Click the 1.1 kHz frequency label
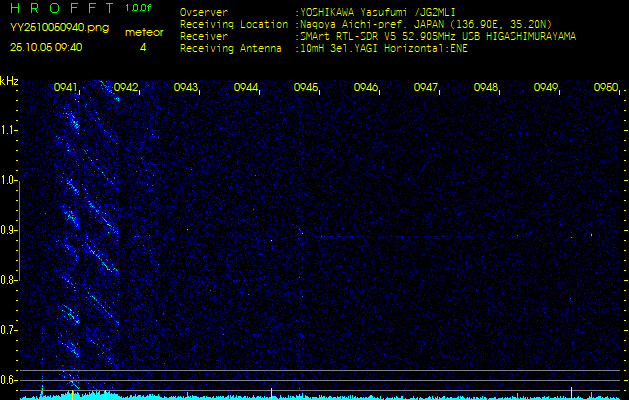The height and width of the screenshot is (400, 629). [7, 130]
